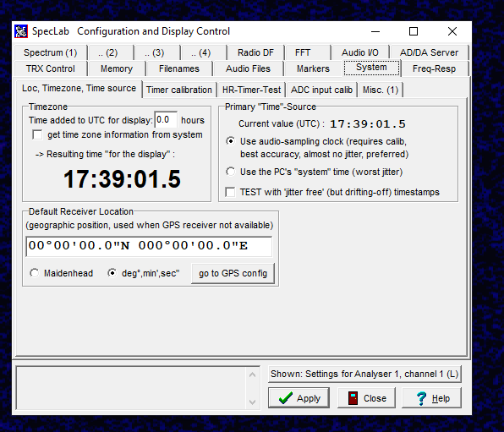Screen dimensions: 504x432
Task: Open the .. (2) spectrum tab
Action: (112, 52)
